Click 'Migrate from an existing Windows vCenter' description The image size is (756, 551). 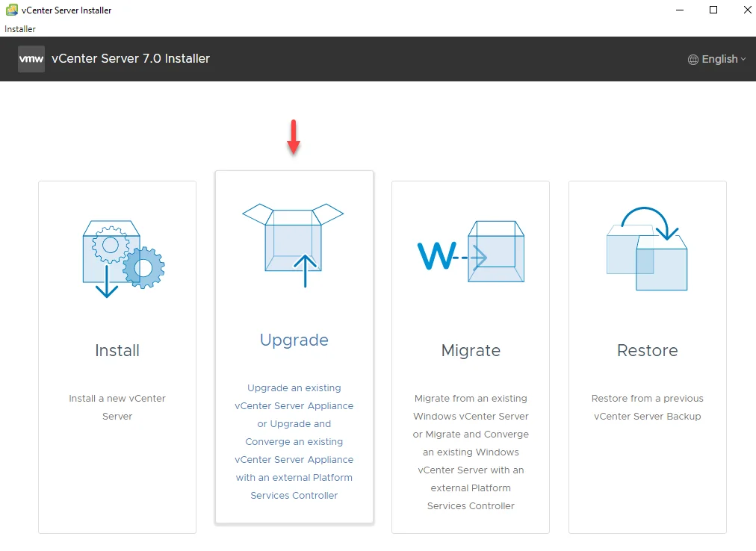pos(471,452)
